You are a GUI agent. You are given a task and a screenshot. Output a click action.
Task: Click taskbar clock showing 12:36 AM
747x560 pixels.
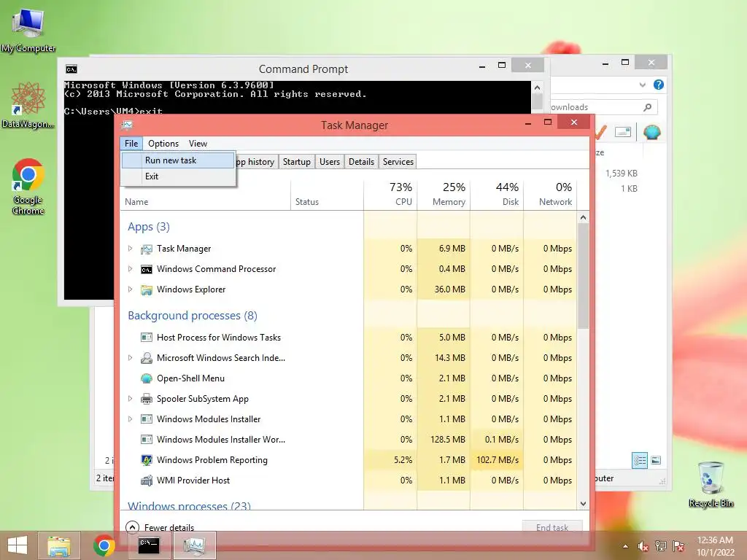tap(716, 546)
